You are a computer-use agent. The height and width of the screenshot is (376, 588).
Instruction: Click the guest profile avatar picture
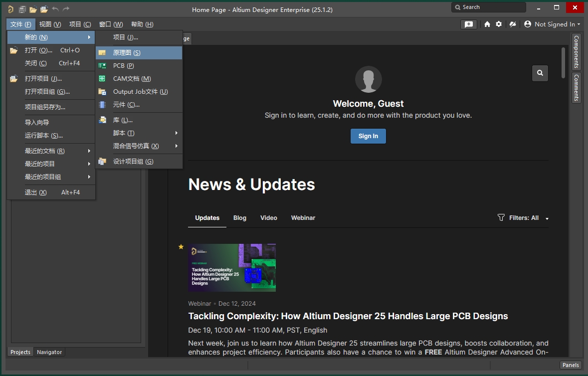[368, 79]
